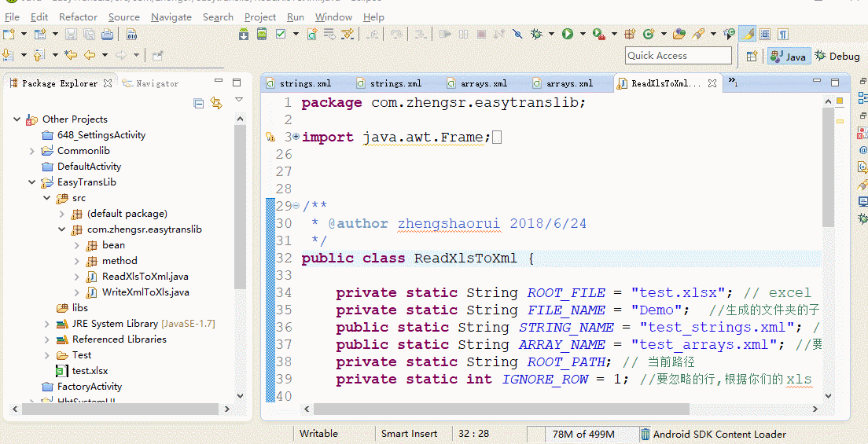The height and width of the screenshot is (444, 868).
Task: Expand the JRE System Library node
Action: [47, 324]
